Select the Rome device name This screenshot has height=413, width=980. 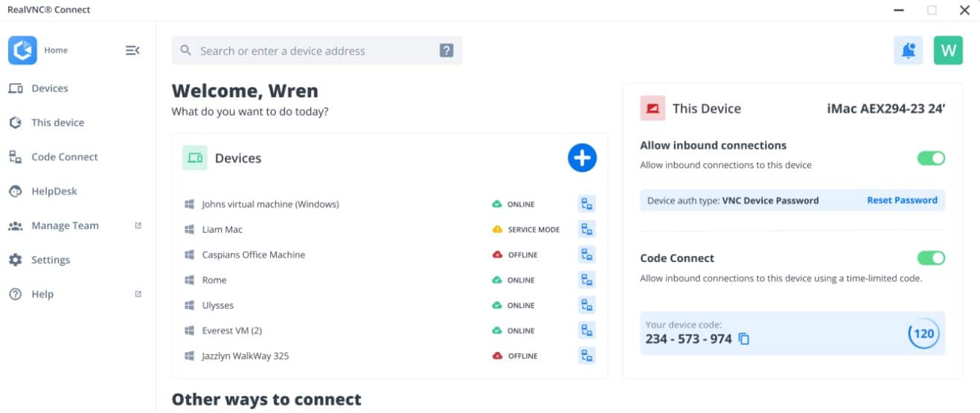(214, 280)
